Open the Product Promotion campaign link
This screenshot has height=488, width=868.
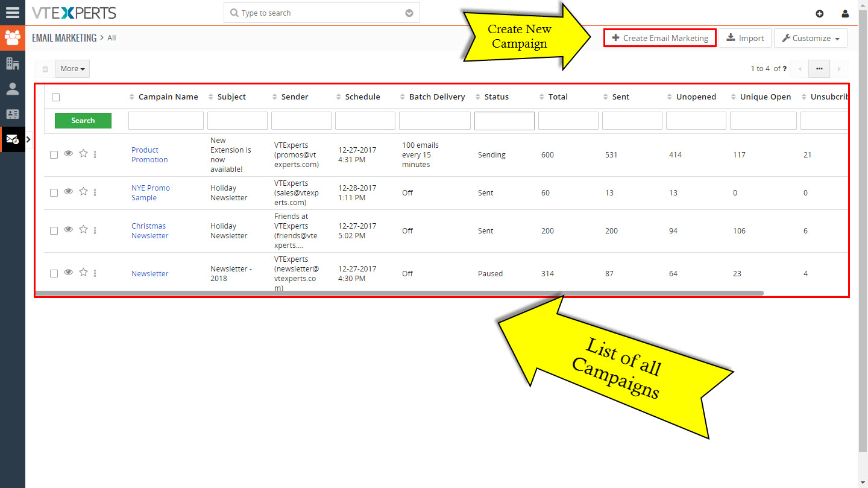(149, 155)
